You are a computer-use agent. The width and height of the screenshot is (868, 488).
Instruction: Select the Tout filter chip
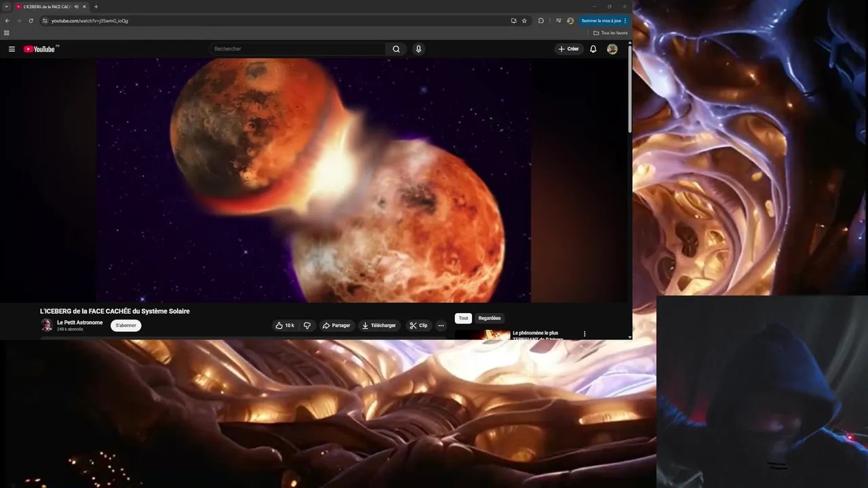click(463, 318)
